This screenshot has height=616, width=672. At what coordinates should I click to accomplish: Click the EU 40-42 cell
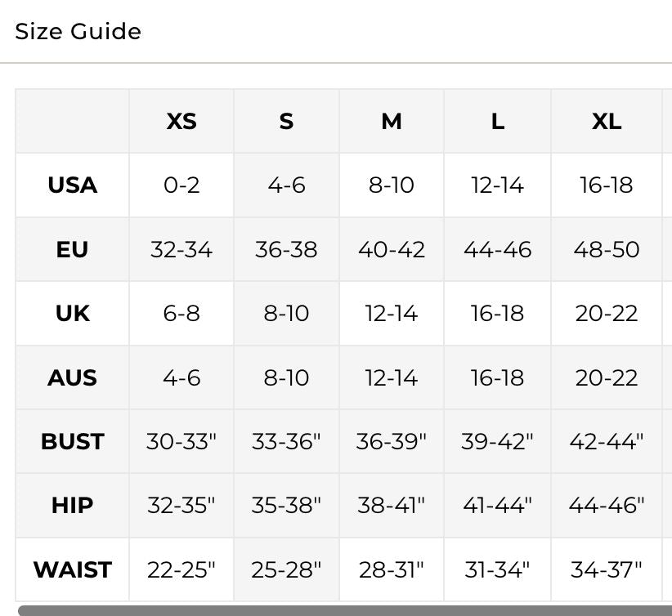(x=392, y=249)
